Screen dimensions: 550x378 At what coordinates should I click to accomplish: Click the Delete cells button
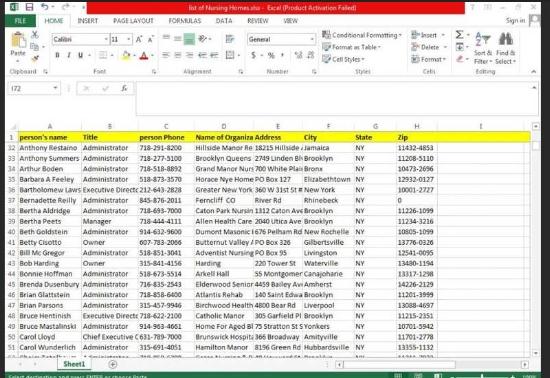click(425, 47)
